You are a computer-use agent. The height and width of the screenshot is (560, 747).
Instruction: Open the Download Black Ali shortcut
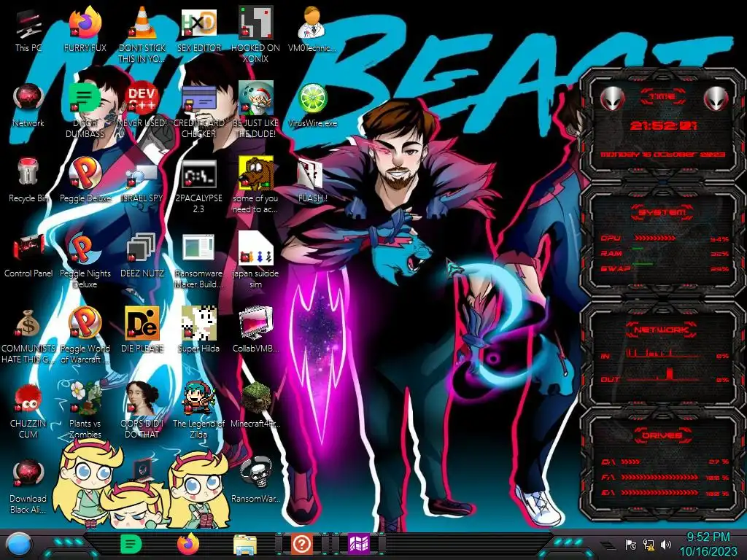(28, 486)
